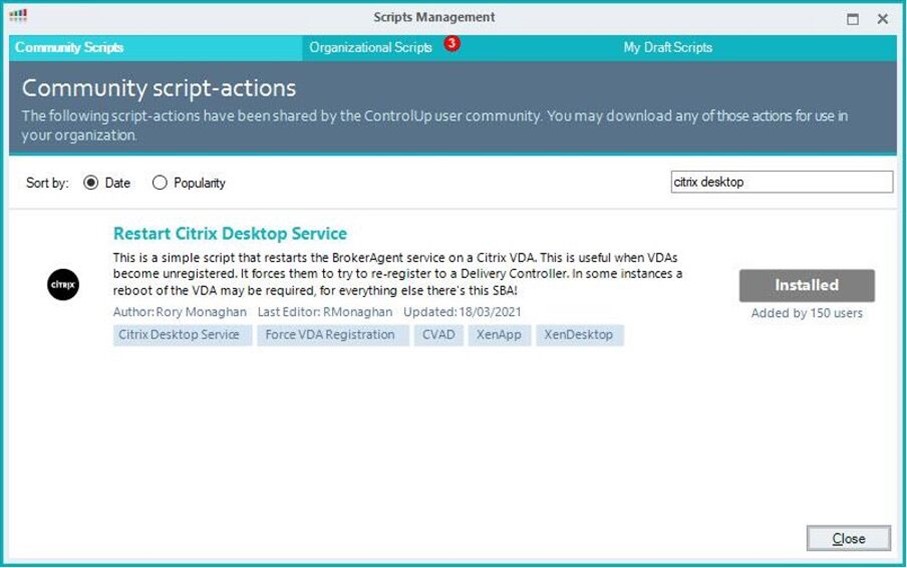Click the XenApp tag
This screenshot has width=907, height=568.
tap(499, 335)
